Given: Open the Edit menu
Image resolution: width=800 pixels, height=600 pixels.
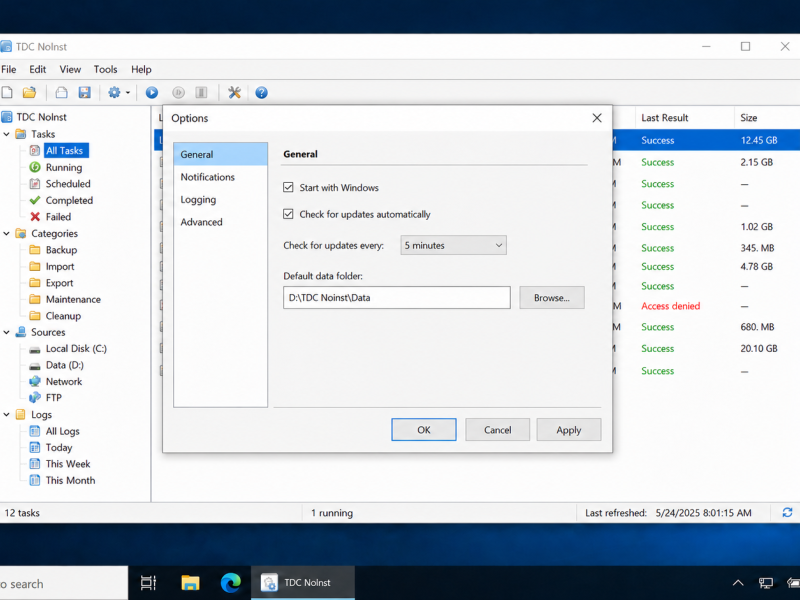Looking at the screenshot, I should pyautogui.click(x=37, y=69).
